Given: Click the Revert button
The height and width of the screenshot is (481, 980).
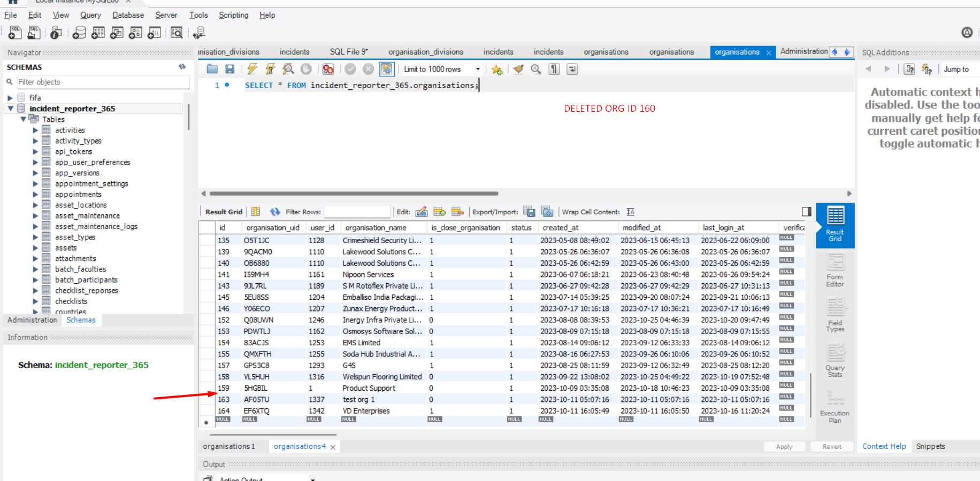Looking at the screenshot, I should pos(832,447).
